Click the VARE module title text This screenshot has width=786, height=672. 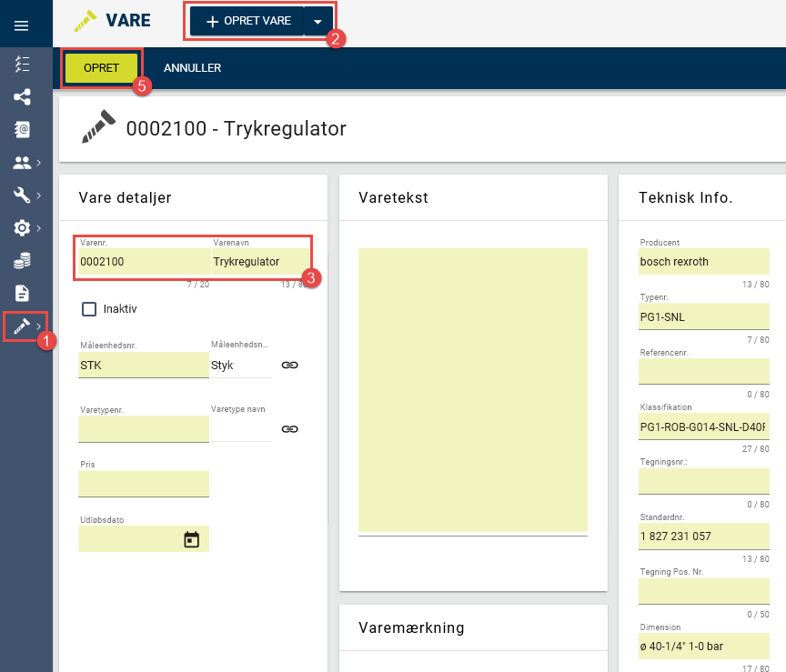coord(128,21)
